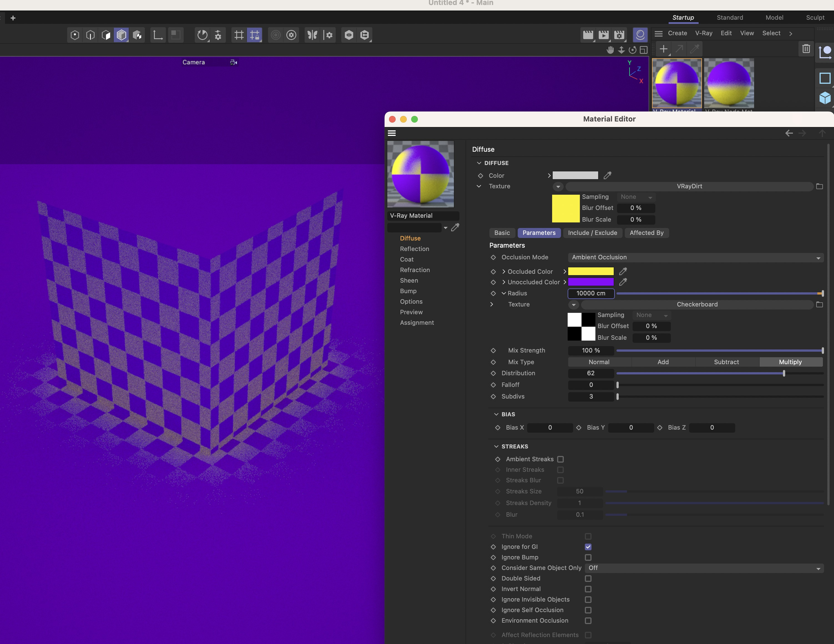Viewport: 834px width, 644px height.
Task: Select Edges mode in the toolbar
Action: pos(90,35)
